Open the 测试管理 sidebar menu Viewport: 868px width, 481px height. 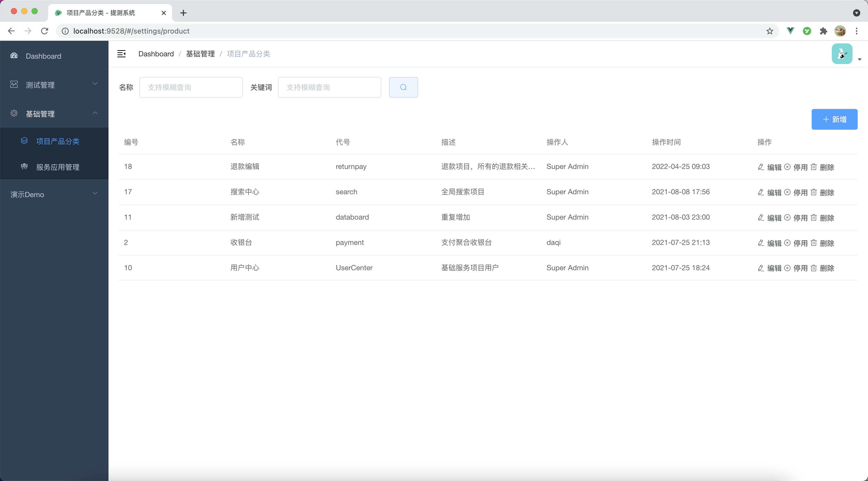pyautogui.click(x=54, y=84)
